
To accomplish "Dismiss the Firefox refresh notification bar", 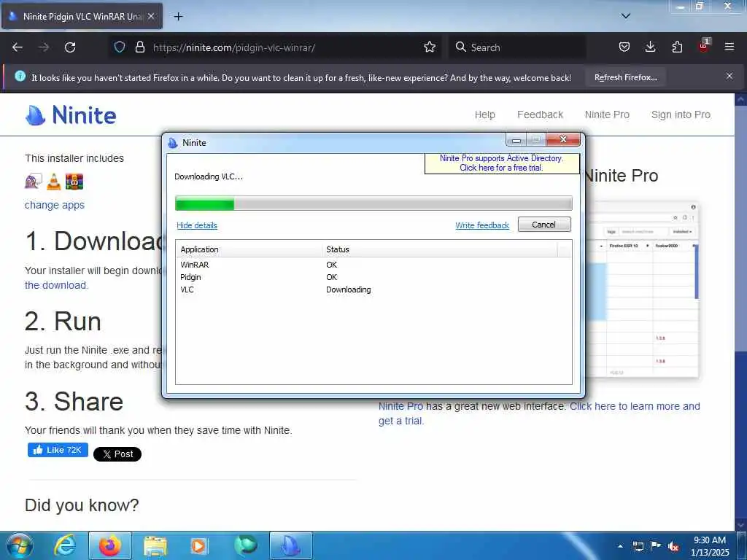I will 729,76.
